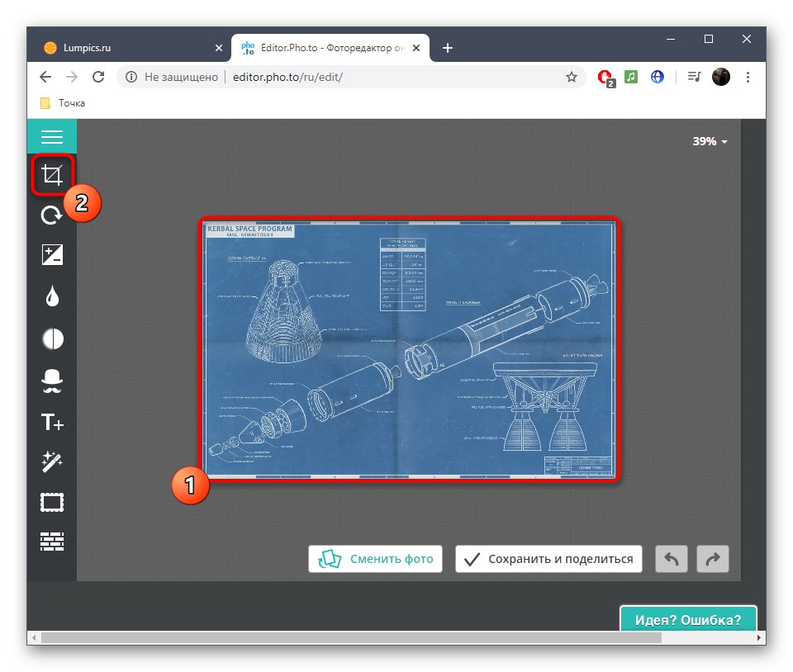
Task: Open the green music note extension
Action: (x=630, y=77)
